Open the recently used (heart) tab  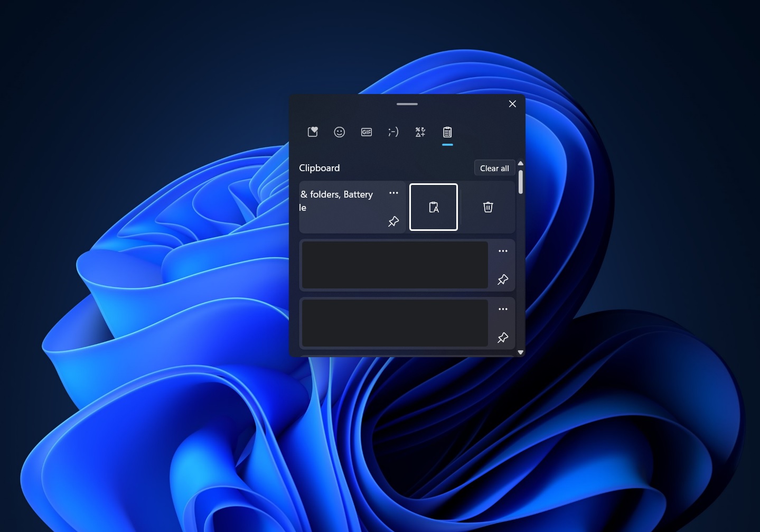[313, 132]
